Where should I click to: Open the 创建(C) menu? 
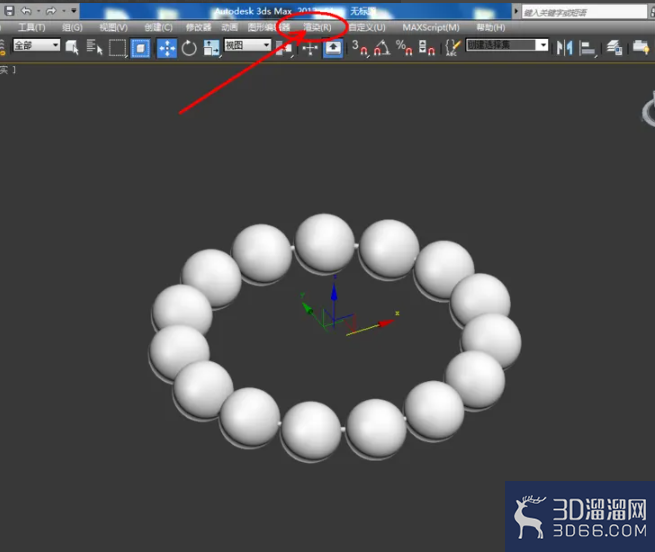click(x=158, y=28)
